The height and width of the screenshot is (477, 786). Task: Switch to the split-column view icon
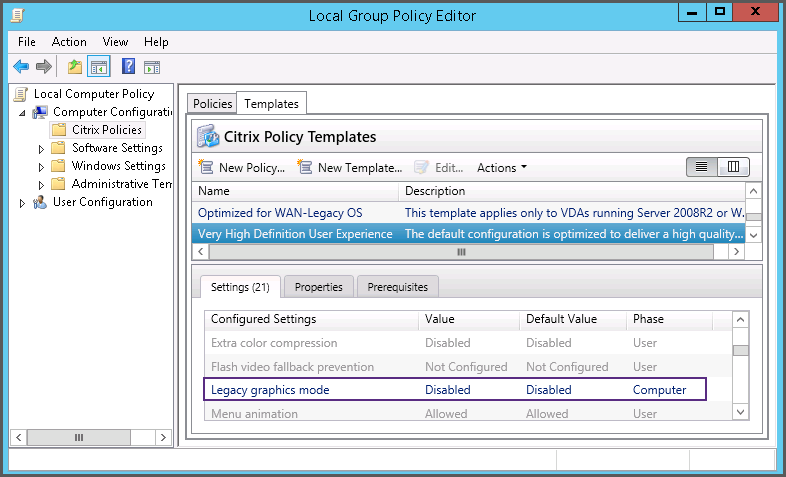[733, 167]
